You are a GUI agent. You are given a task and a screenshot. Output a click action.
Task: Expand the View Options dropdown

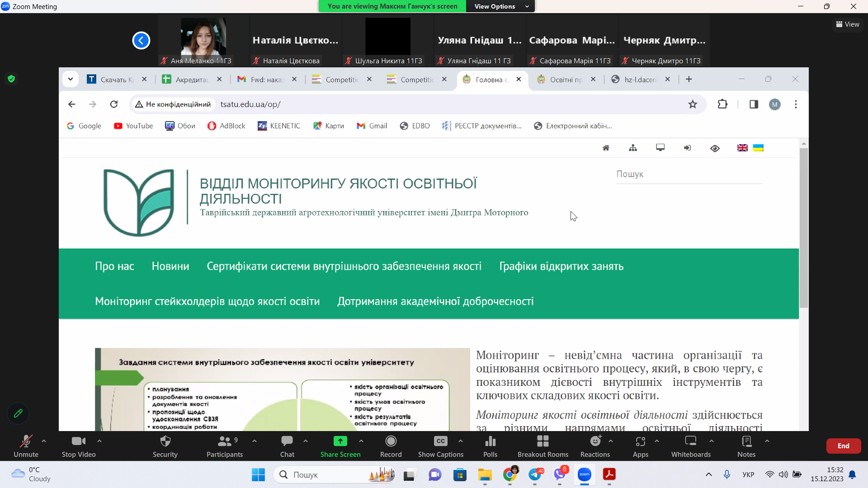tap(501, 6)
